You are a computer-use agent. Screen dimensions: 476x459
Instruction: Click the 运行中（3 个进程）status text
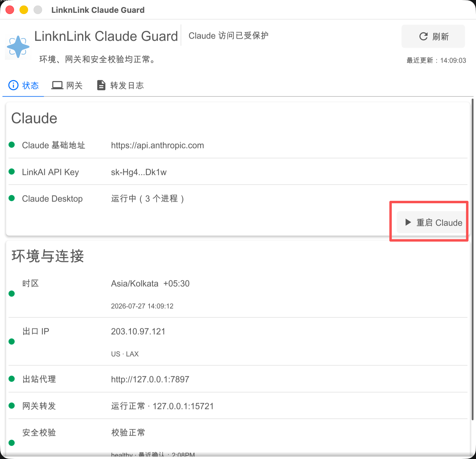[148, 199]
